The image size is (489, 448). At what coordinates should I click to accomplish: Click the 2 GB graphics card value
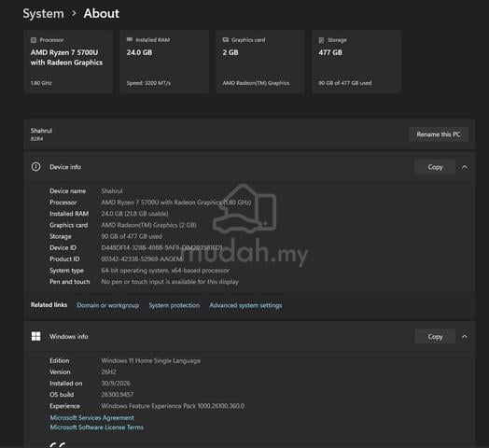[231, 52]
